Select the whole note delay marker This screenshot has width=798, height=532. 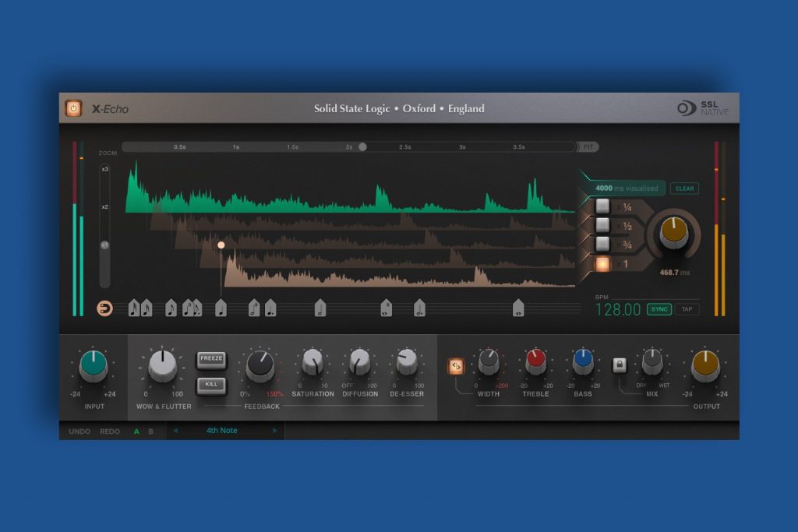pos(518,308)
